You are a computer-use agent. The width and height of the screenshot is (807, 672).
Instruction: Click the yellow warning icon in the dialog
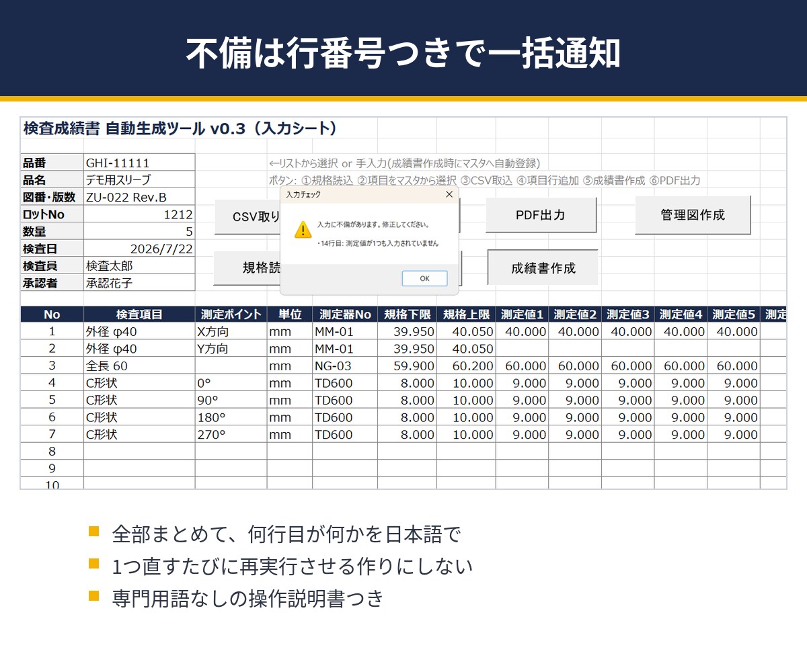coord(303,230)
